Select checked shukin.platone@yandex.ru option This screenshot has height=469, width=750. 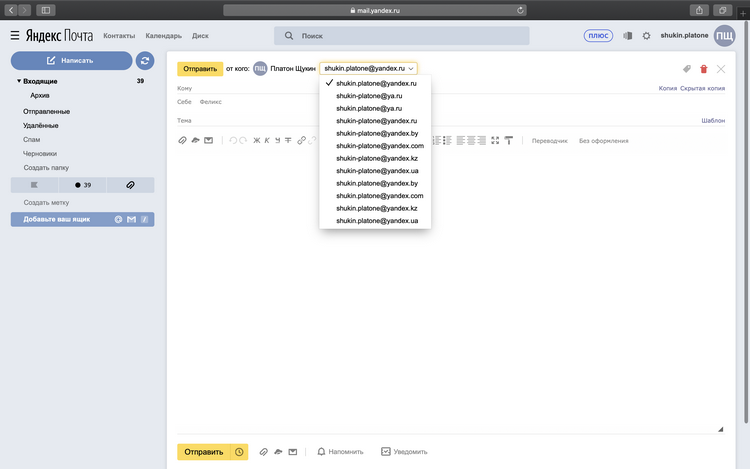[375, 83]
